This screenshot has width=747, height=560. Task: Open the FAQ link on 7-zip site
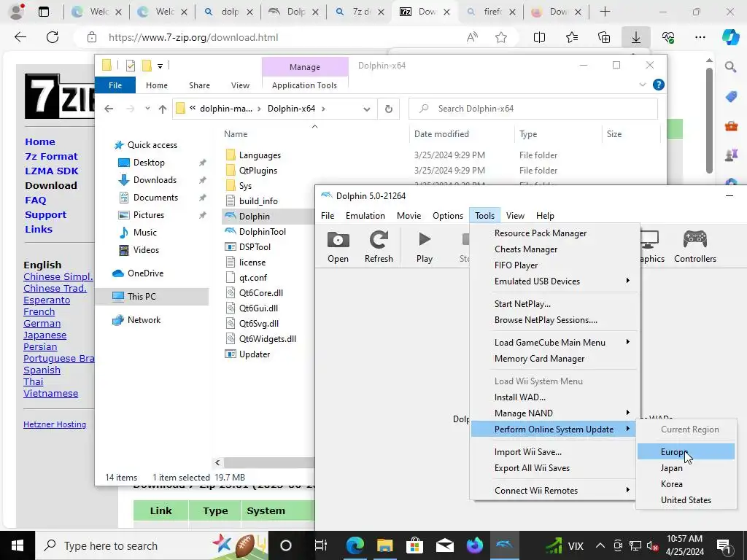pyautogui.click(x=35, y=200)
